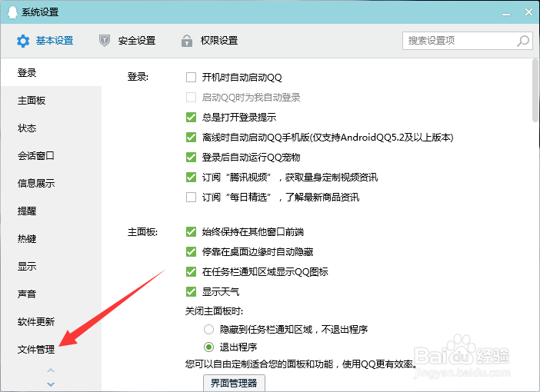Select 主面板 in the sidebar
540x392 pixels.
tap(51, 101)
